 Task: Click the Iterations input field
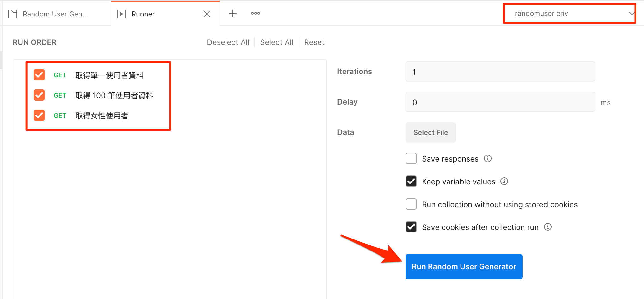point(500,72)
